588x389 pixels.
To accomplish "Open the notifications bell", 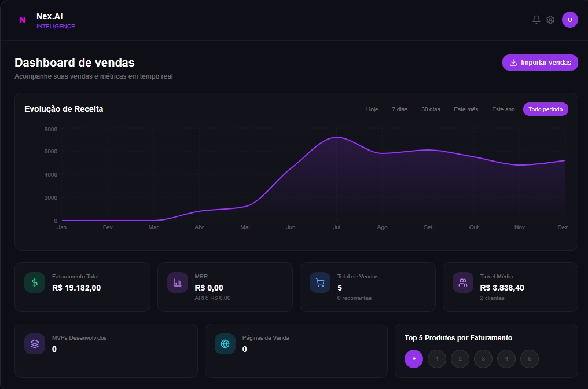I will 536,20.
